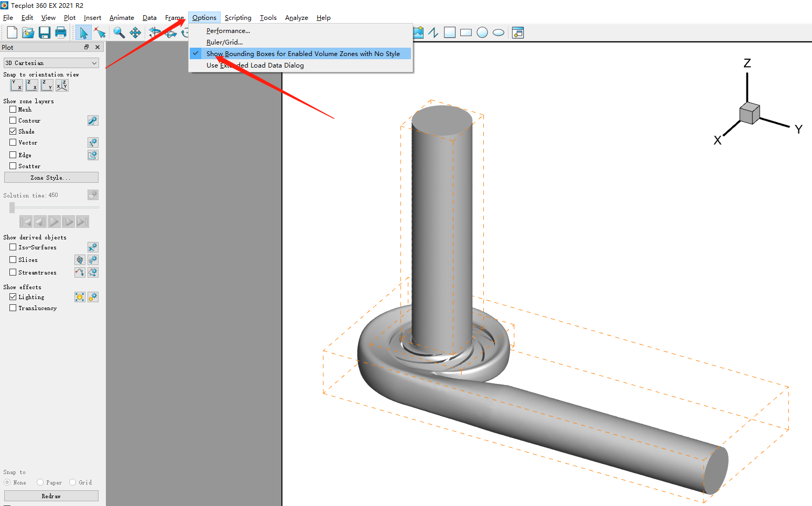Screen dimensions: 812x506
Task: Select the Translate (pan) tool
Action: click(135, 33)
